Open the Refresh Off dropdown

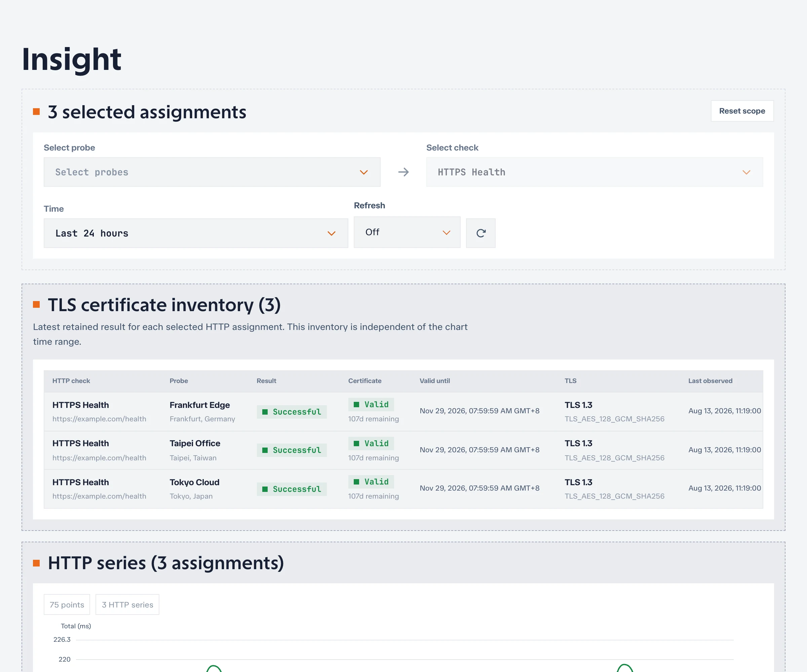407,232
